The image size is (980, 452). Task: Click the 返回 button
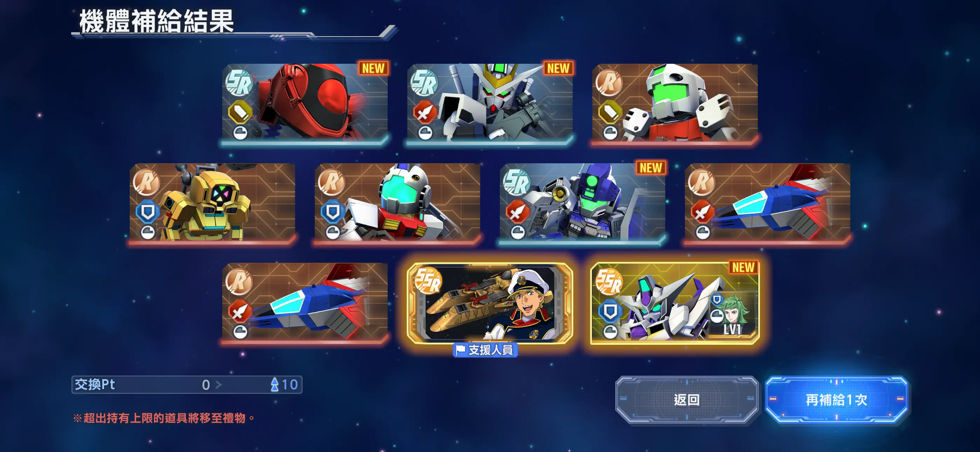687,399
